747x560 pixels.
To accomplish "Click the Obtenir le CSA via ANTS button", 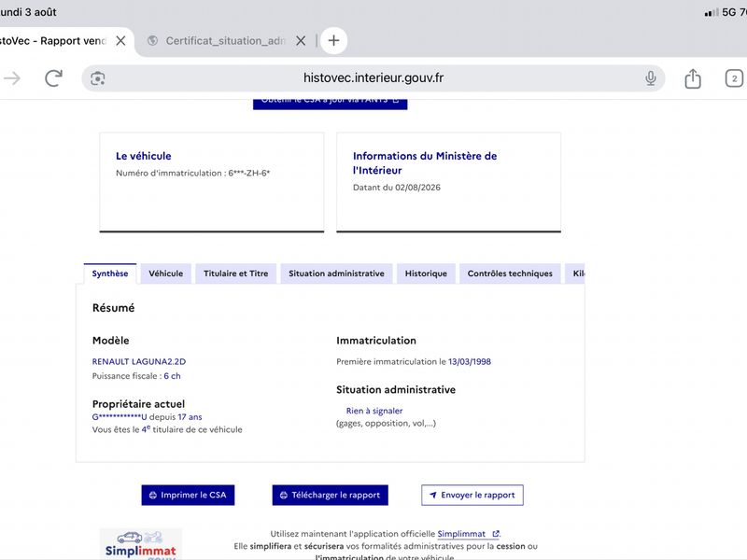I will click(x=331, y=103).
